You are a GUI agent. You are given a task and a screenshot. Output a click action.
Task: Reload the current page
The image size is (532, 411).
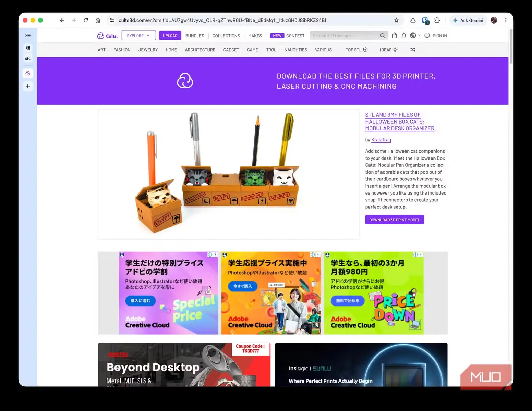(x=86, y=20)
